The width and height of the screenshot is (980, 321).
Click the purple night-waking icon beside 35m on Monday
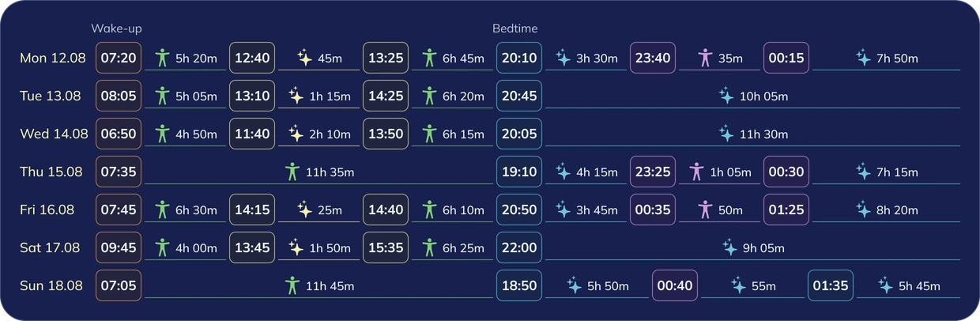(705, 58)
